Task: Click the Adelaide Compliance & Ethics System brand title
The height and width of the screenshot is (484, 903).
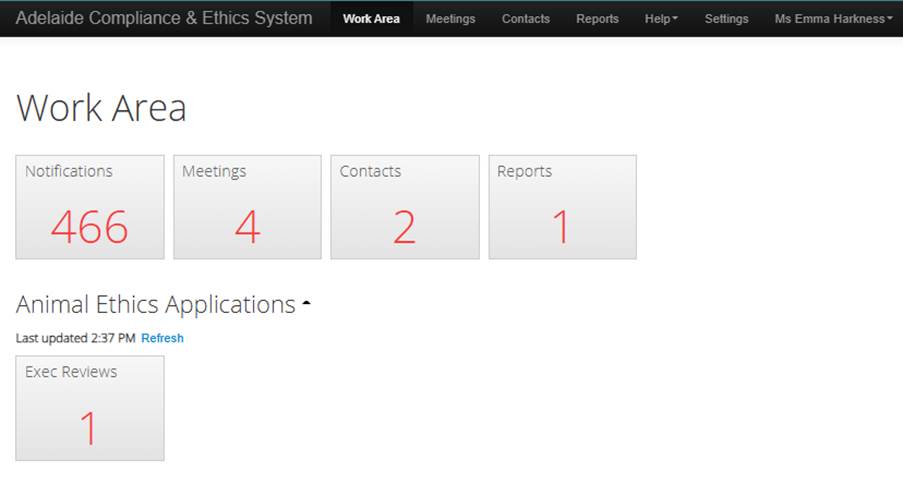Action: point(164,18)
